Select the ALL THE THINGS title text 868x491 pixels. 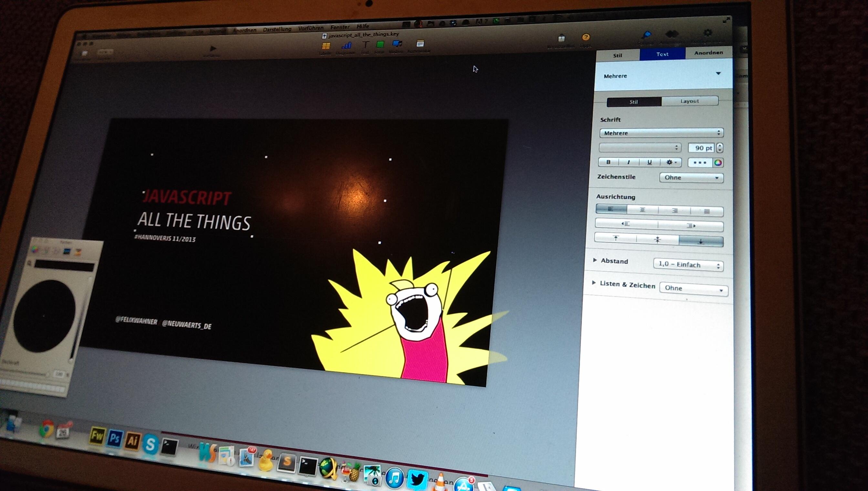click(194, 221)
